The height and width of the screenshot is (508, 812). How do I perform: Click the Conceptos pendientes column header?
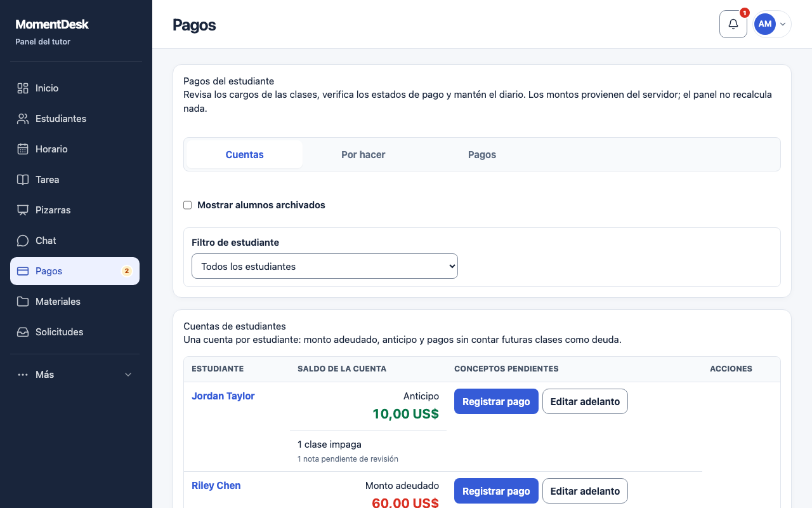pyautogui.click(x=506, y=369)
